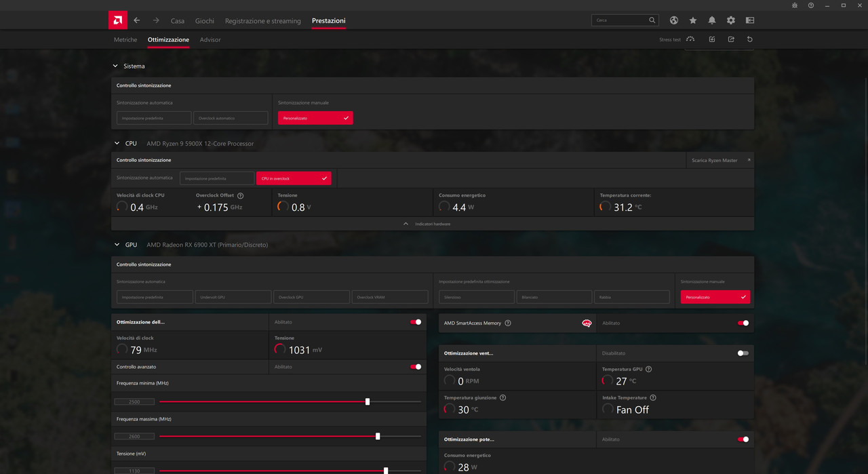Open the Giochi tab
The height and width of the screenshot is (474, 868).
click(x=205, y=21)
